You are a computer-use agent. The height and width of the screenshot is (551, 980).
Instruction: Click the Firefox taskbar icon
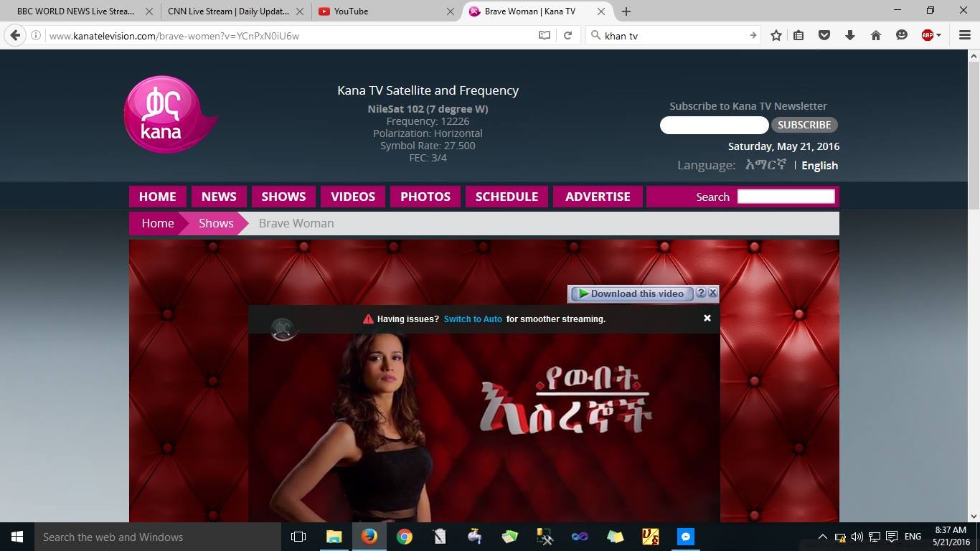click(369, 537)
